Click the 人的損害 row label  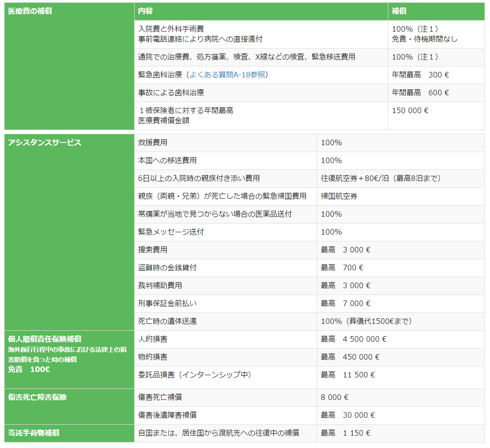(x=152, y=339)
